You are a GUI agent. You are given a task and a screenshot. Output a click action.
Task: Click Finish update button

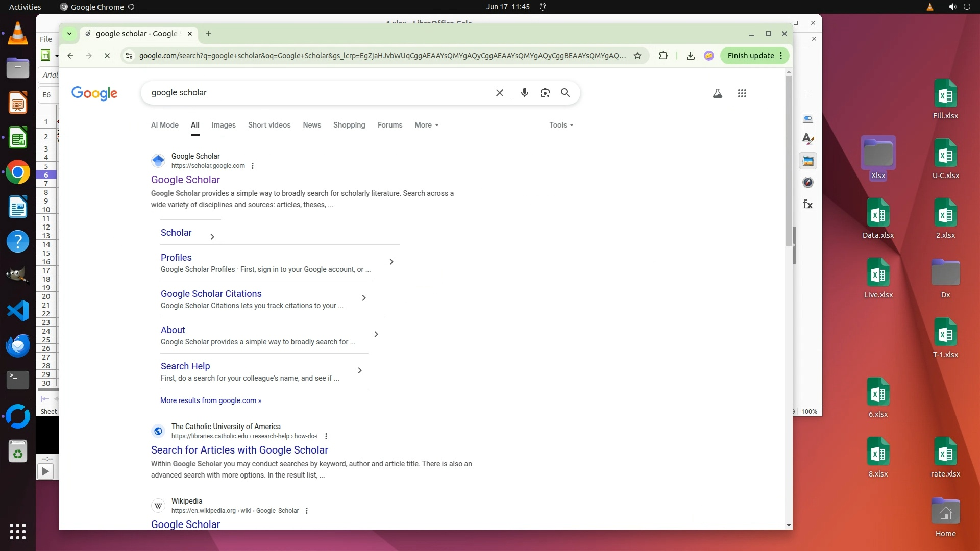click(750, 56)
